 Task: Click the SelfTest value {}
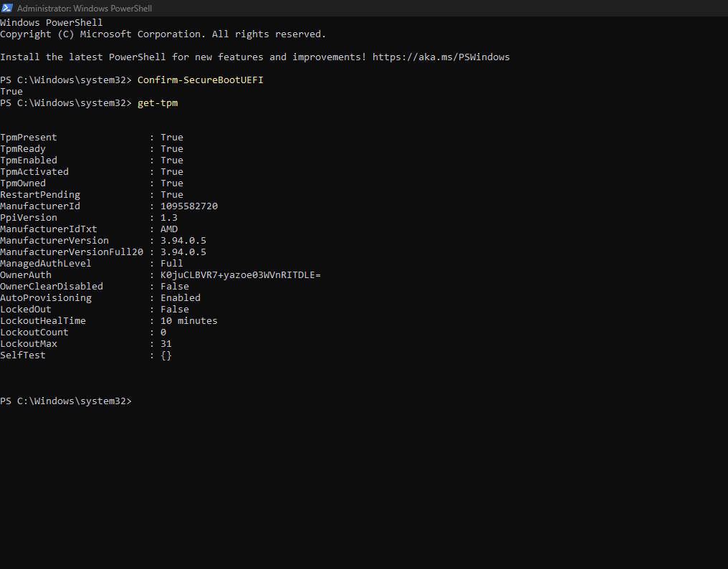tap(166, 355)
